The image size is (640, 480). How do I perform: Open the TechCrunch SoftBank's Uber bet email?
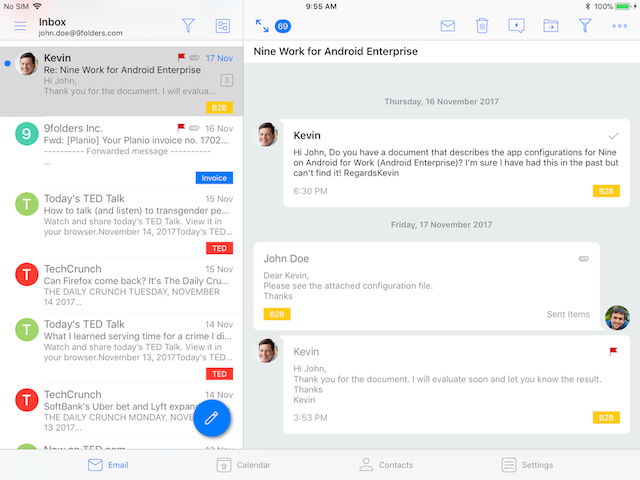click(122, 411)
